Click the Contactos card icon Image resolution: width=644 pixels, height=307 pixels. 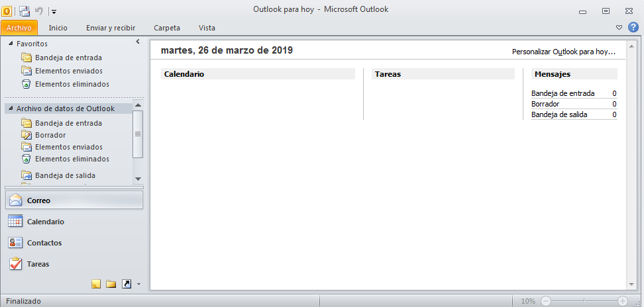(x=16, y=243)
